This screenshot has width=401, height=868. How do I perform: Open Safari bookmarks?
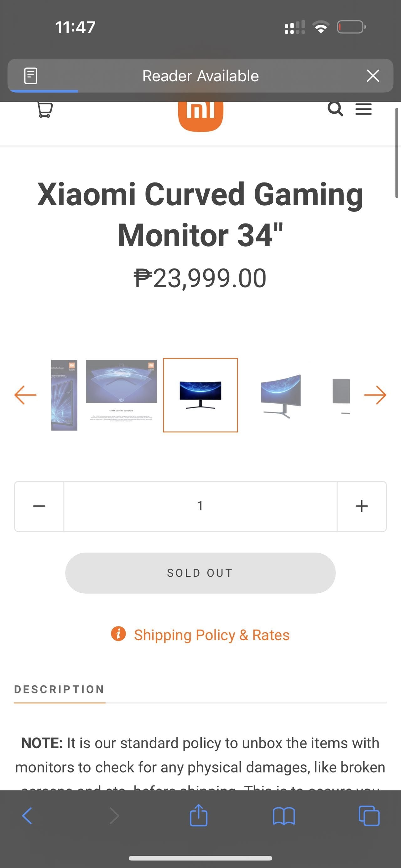(284, 816)
